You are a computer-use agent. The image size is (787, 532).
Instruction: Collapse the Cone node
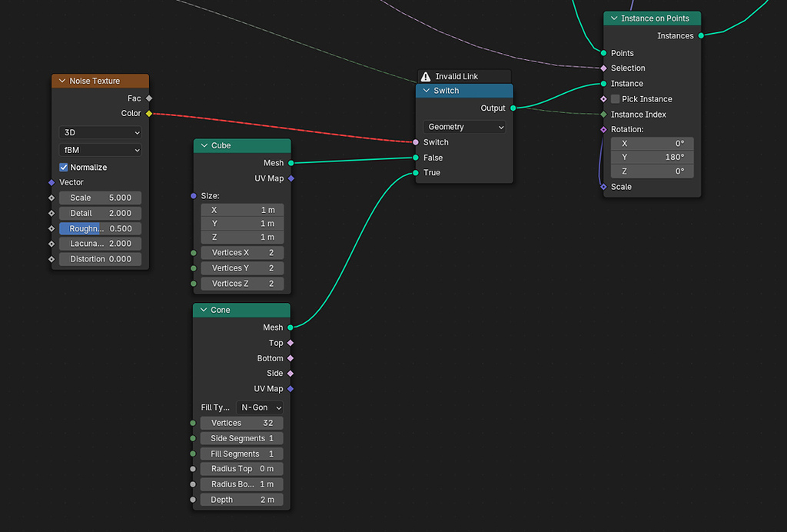point(204,310)
